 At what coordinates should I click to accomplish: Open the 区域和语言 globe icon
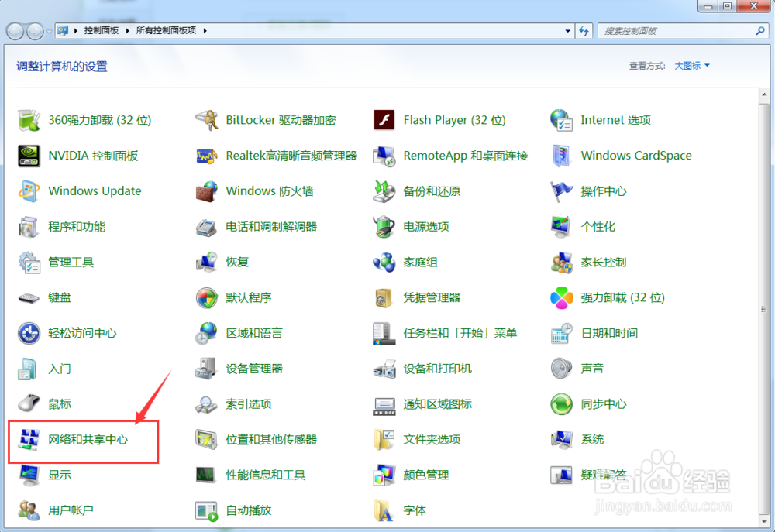[x=207, y=334]
